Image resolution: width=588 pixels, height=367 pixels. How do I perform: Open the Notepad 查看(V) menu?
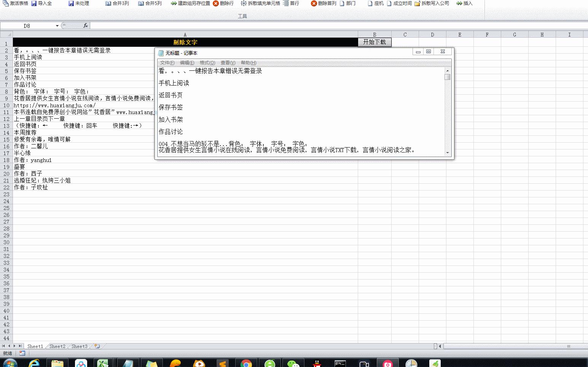(x=228, y=63)
